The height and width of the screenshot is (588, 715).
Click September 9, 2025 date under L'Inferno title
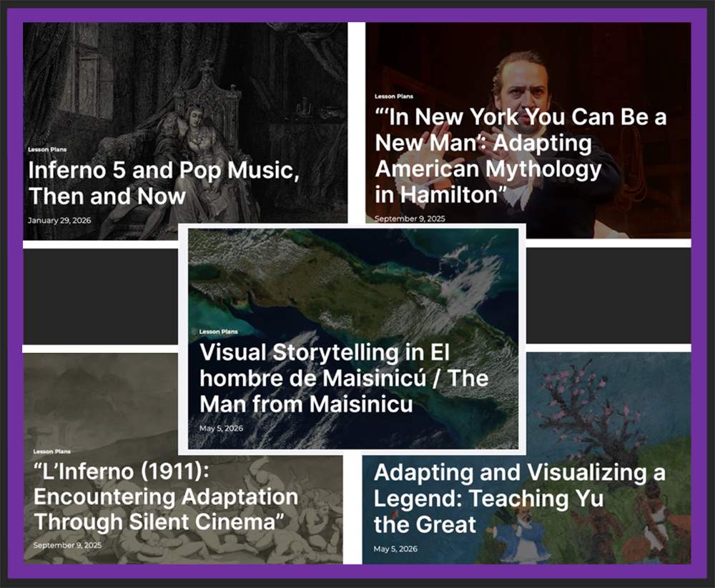[x=67, y=545]
